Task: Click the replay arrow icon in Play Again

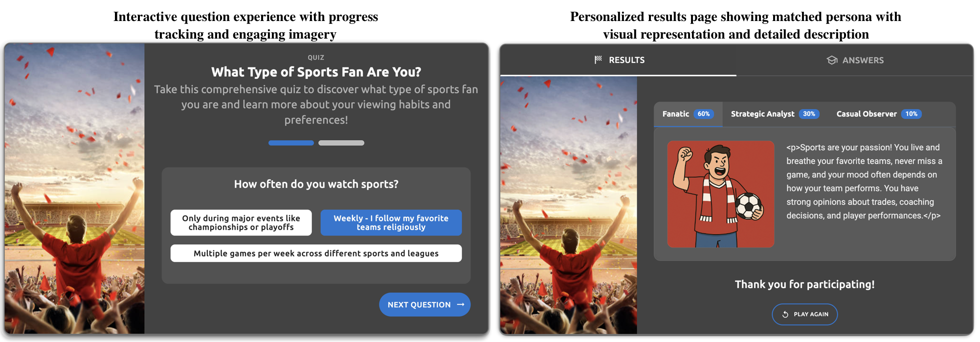Action: (x=785, y=314)
